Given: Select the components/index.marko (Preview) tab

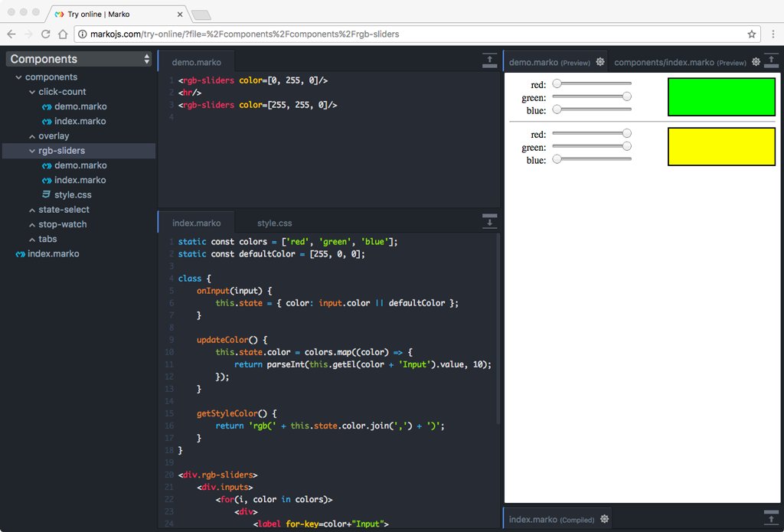Looking at the screenshot, I should [x=680, y=63].
